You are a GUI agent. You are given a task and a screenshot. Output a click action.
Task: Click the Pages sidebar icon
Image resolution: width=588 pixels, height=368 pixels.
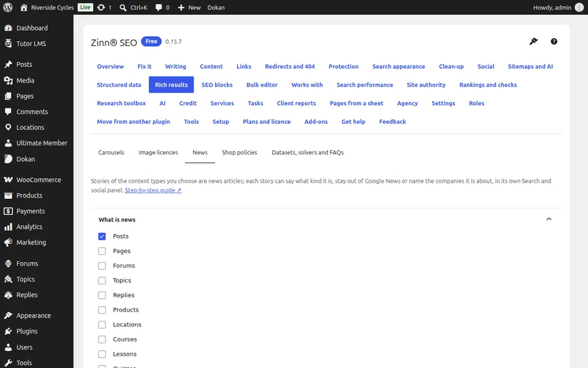[8, 96]
